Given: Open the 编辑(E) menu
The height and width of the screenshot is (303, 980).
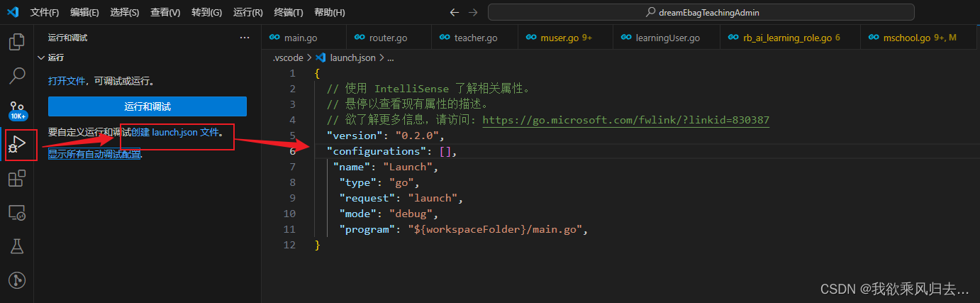Looking at the screenshot, I should (x=85, y=13).
